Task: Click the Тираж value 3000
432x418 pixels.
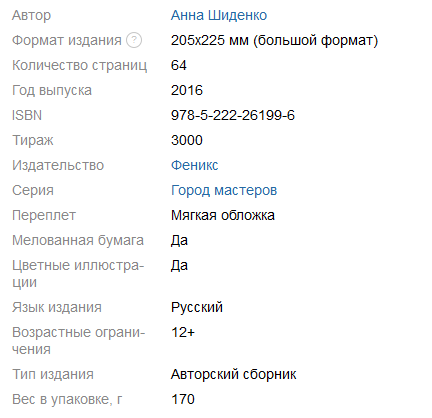Action: click(x=187, y=140)
